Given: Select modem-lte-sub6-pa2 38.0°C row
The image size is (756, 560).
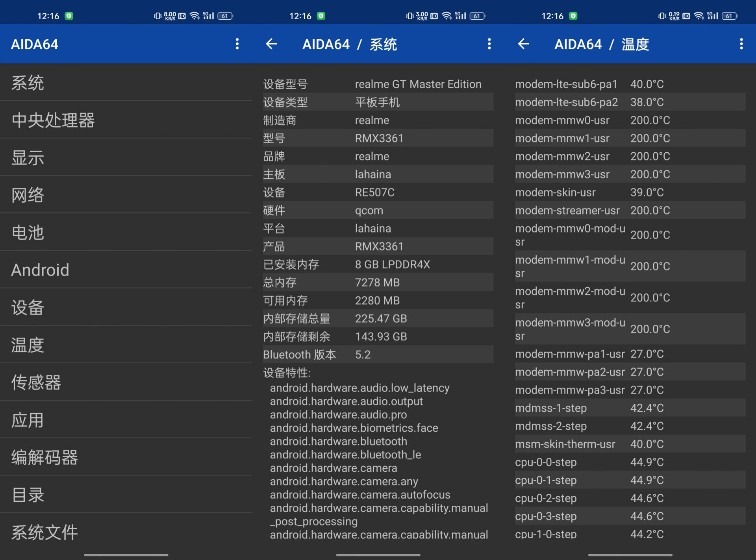Looking at the screenshot, I should 630,102.
